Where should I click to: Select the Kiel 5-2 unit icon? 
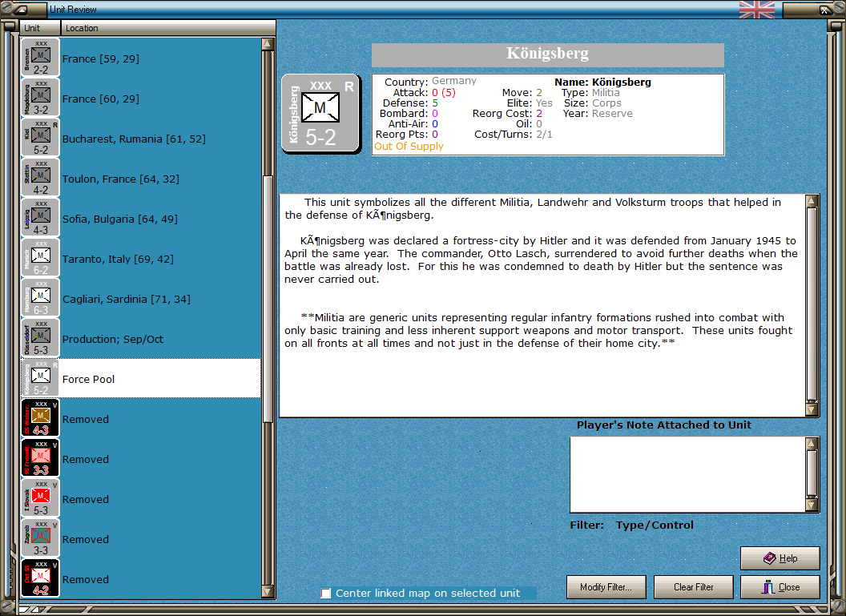coord(40,138)
